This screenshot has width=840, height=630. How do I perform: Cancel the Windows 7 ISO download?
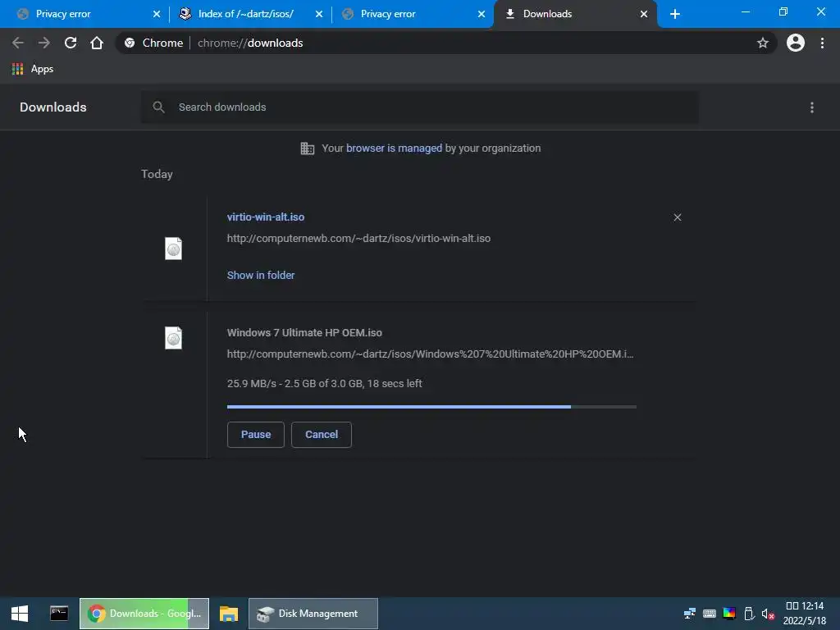pyautogui.click(x=322, y=435)
